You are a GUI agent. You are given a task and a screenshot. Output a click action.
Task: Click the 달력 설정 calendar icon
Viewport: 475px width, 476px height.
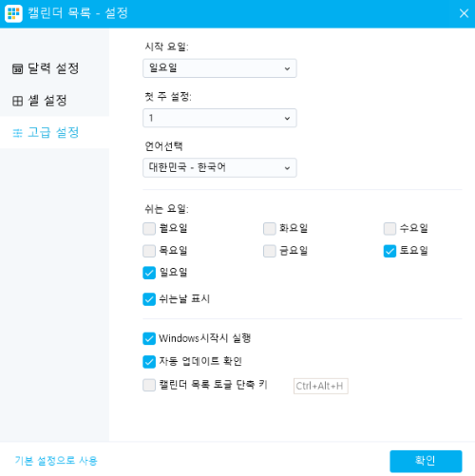[x=17, y=68]
